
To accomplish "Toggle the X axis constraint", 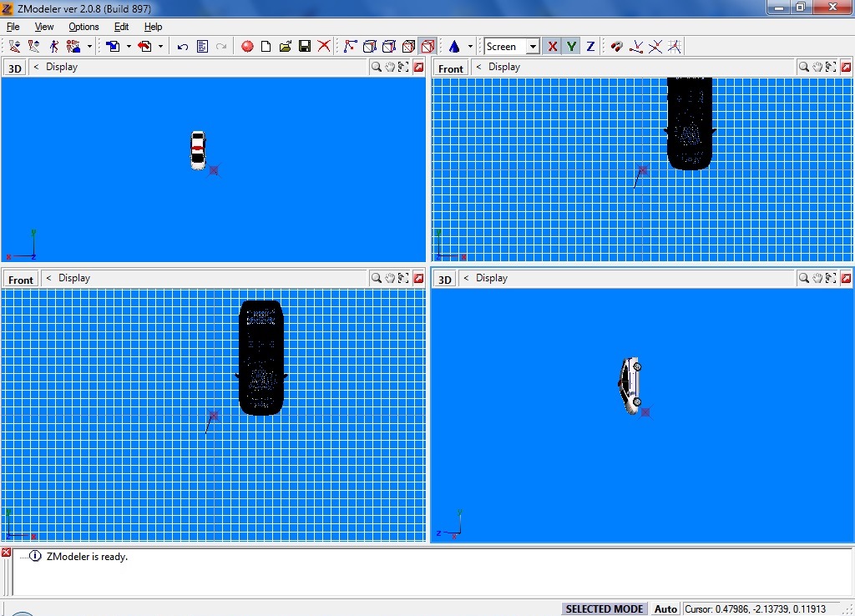I will [x=553, y=47].
